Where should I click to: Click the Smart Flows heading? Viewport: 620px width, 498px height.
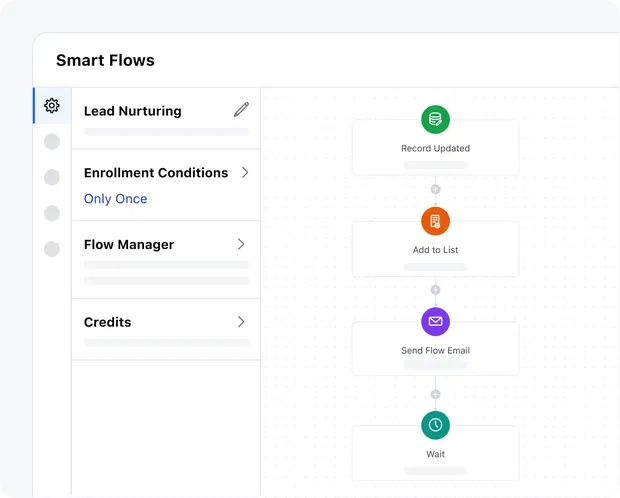coord(105,61)
